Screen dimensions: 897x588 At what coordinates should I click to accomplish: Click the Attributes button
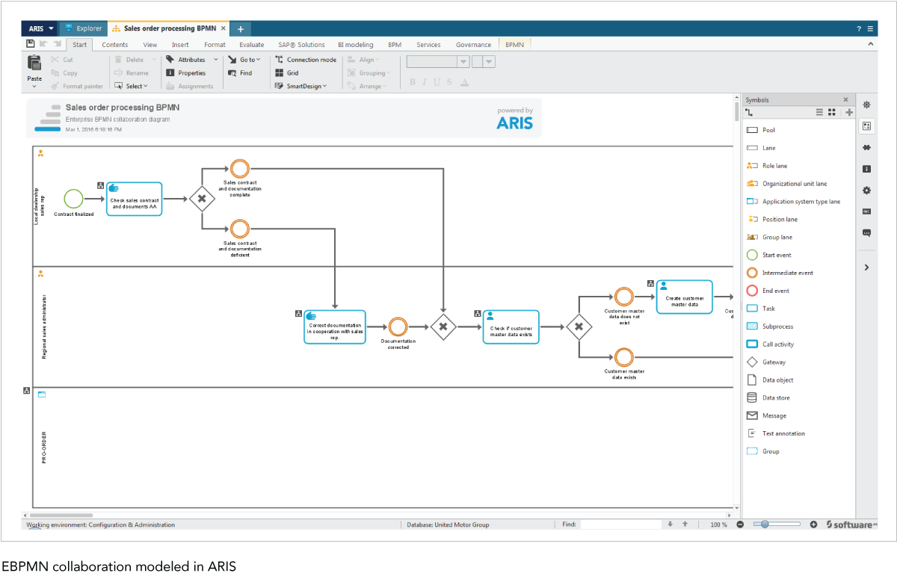(x=191, y=60)
